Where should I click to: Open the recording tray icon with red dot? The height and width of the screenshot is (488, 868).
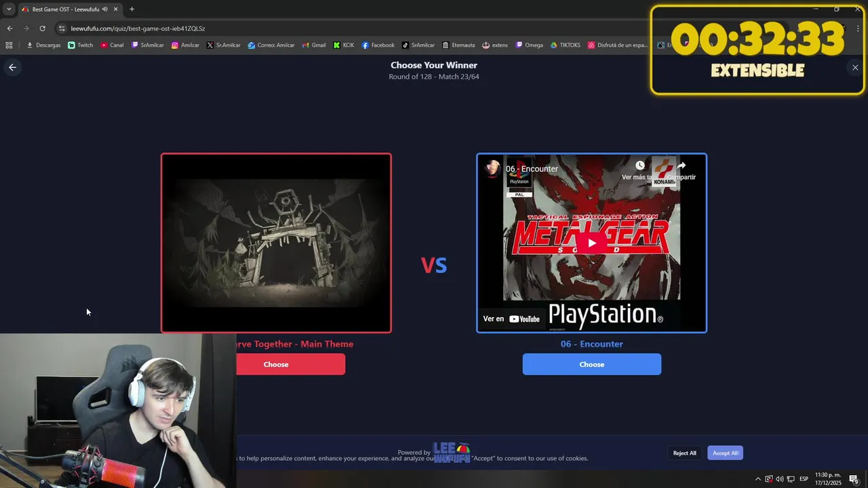click(x=768, y=479)
